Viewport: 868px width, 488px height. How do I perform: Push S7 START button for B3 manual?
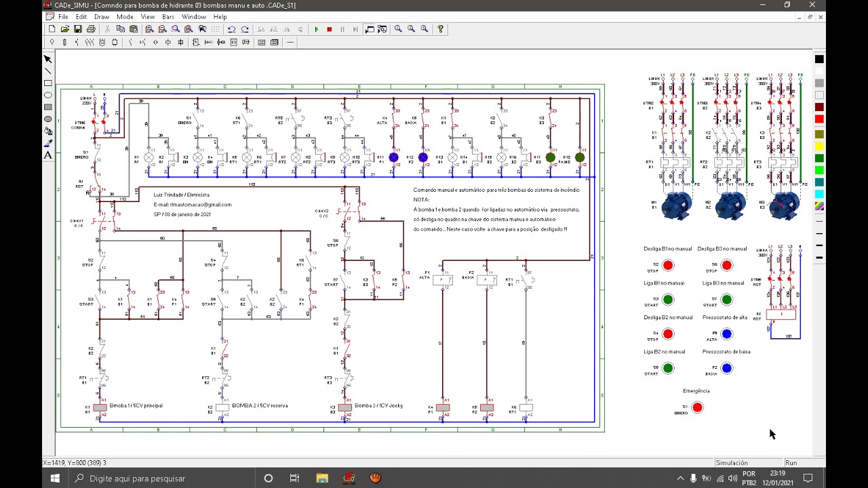pos(727,300)
